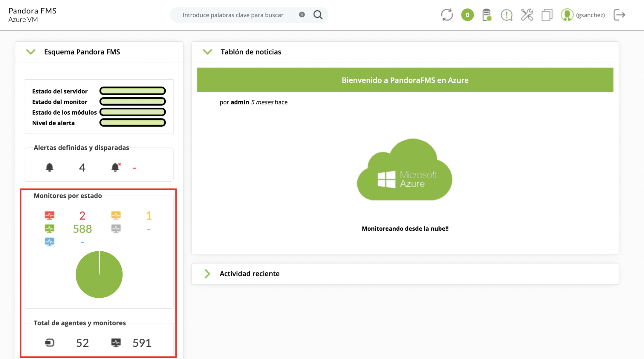
Task: Click the blue not-initialized monitor icon
Action: click(x=50, y=242)
